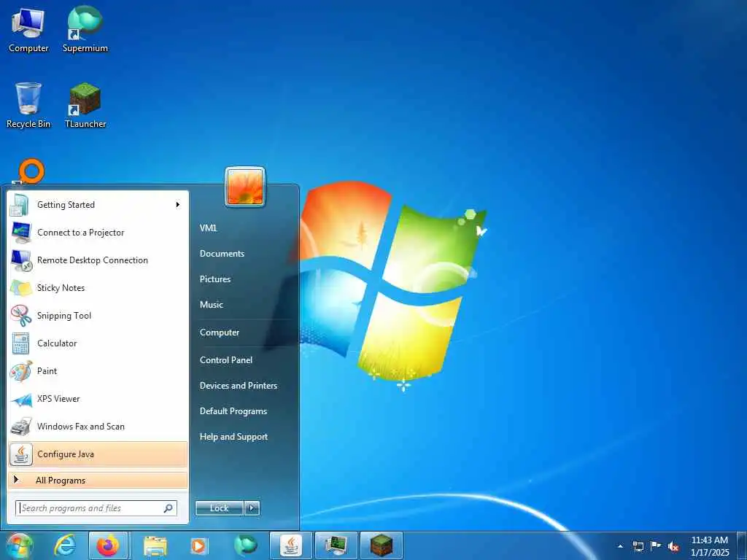Open Sticky Notes from Start menu
Screen dimensions: 747x560
[x=97, y=287]
